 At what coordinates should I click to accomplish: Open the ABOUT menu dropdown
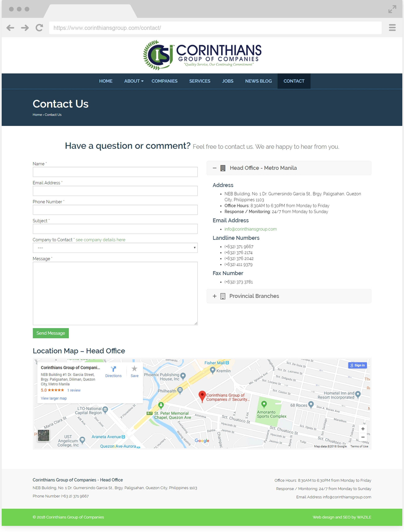pyautogui.click(x=134, y=81)
